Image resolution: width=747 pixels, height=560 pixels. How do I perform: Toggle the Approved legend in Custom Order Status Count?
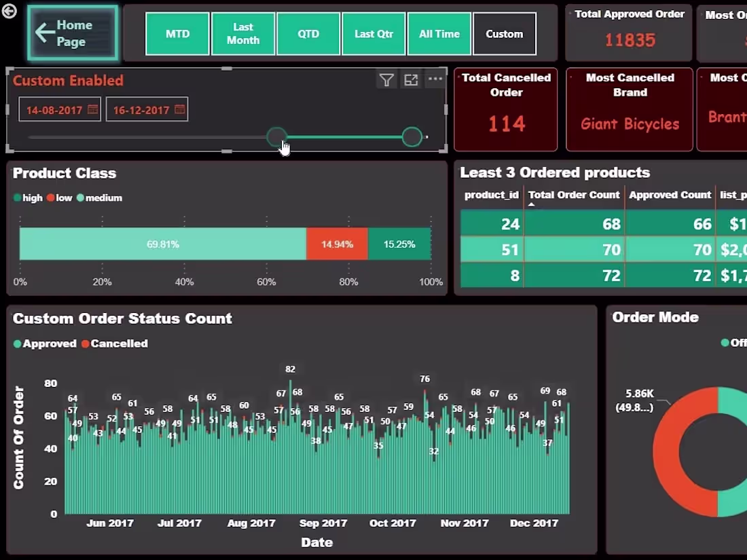point(45,343)
